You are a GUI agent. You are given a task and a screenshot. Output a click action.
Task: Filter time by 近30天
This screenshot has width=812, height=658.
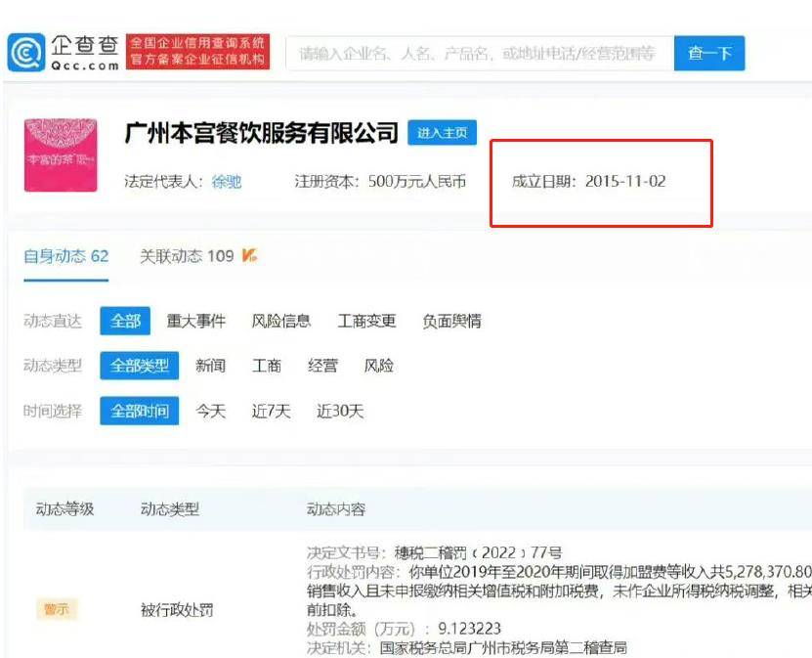(340, 412)
